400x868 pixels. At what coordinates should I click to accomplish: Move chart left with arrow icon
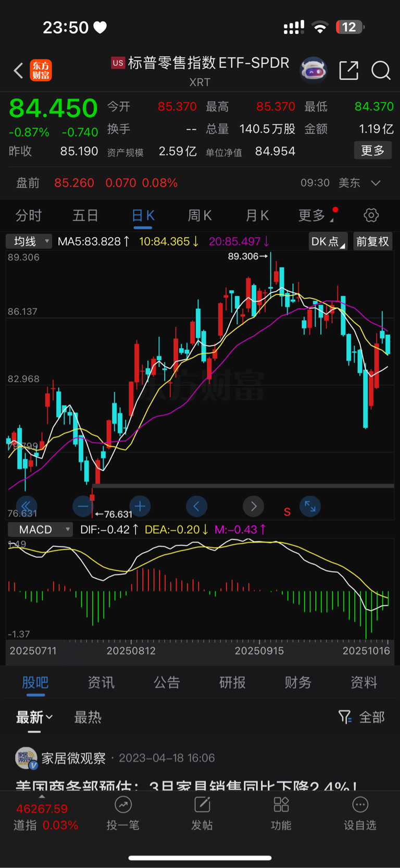(x=196, y=506)
